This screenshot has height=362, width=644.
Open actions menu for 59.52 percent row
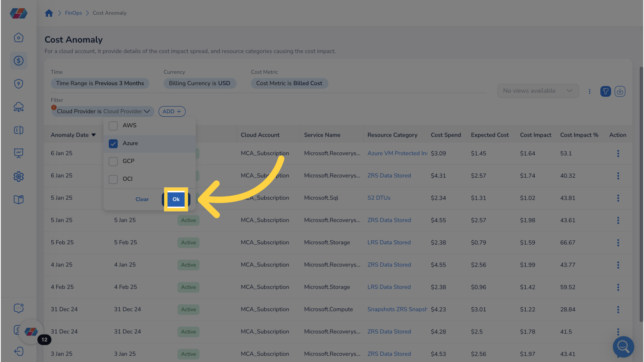618,287
